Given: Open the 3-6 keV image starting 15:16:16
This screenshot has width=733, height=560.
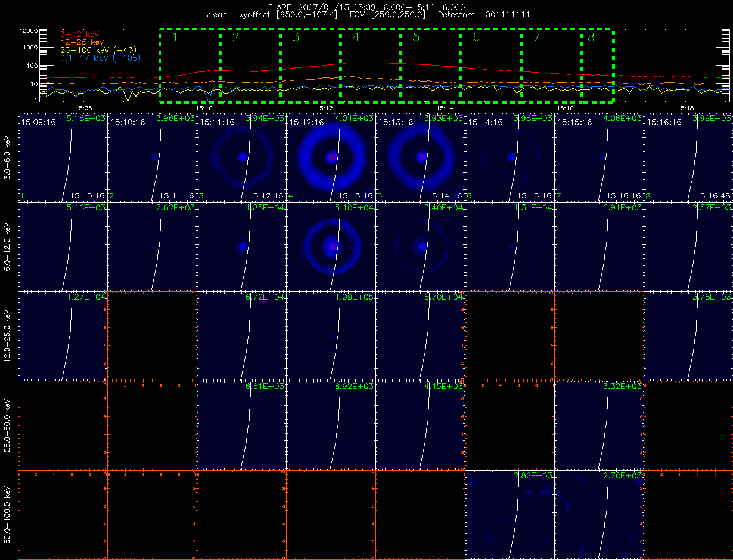Looking at the screenshot, I should click(x=688, y=157).
